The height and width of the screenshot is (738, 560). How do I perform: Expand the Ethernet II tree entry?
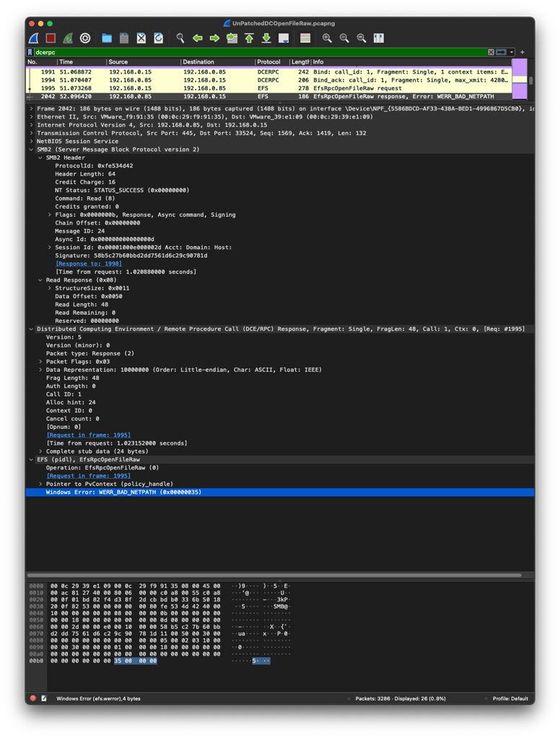pyautogui.click(x=31, y=116)
